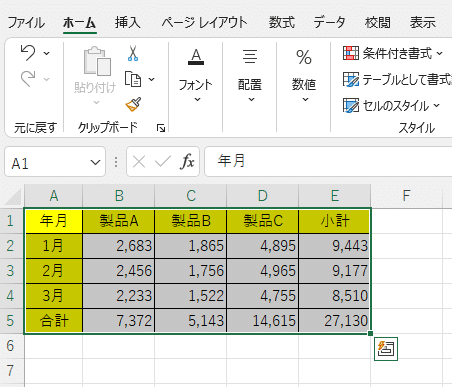Click the セルのスタイル button
452x387 pixels.
[391, 106]
